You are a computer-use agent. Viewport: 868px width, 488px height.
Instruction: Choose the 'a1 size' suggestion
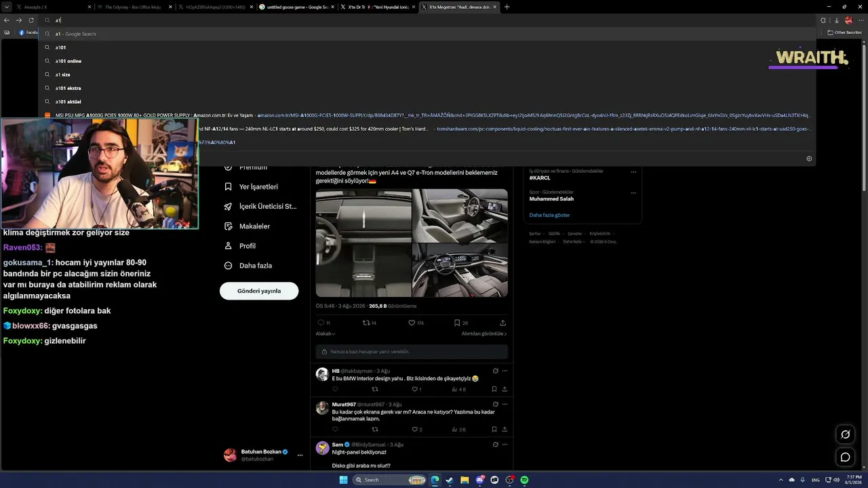(x=427, y=75)
